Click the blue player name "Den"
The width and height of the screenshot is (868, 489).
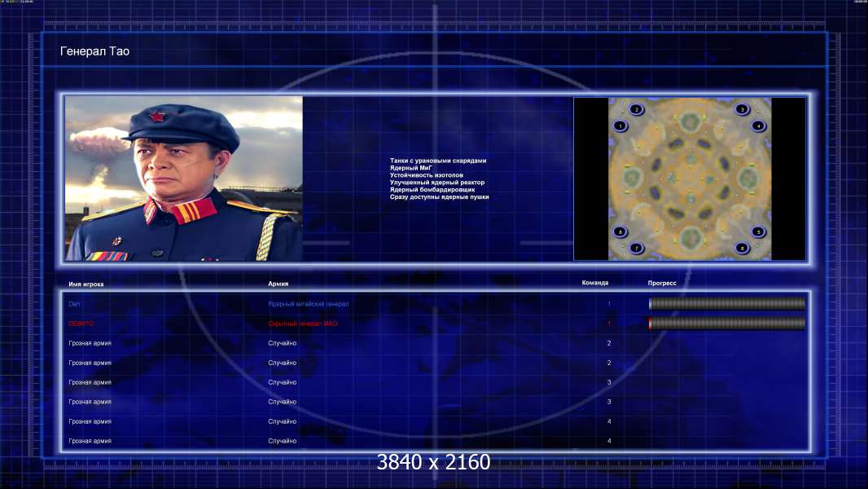74,304
